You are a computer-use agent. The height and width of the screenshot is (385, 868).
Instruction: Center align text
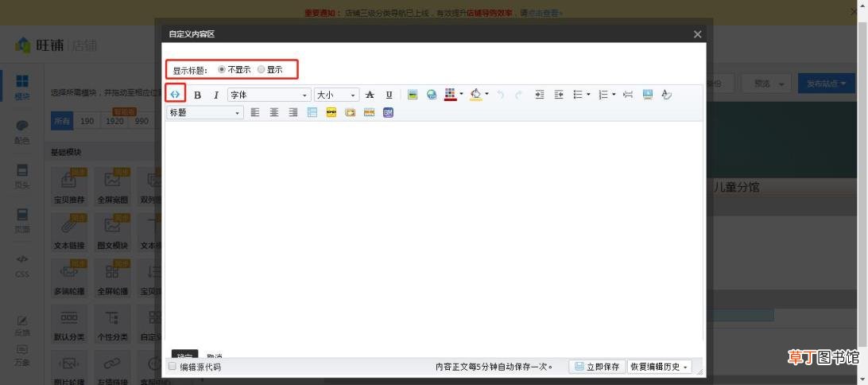(x=274, y=112)
